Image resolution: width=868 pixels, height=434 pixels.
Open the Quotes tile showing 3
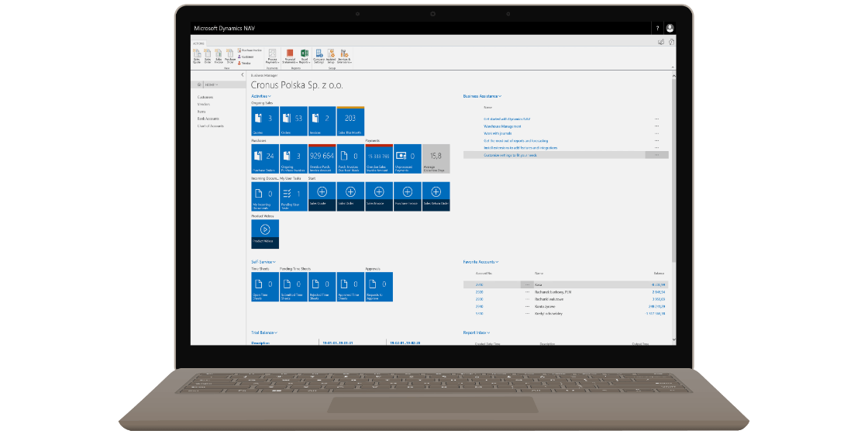point(265,121)
